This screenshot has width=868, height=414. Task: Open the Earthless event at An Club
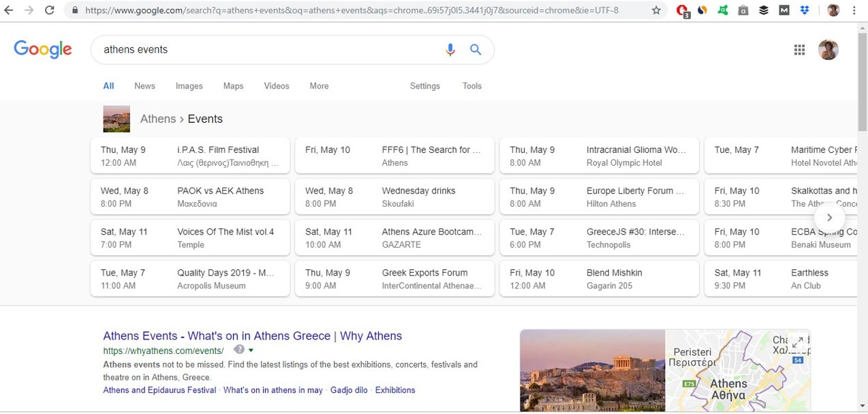point(781,278)
